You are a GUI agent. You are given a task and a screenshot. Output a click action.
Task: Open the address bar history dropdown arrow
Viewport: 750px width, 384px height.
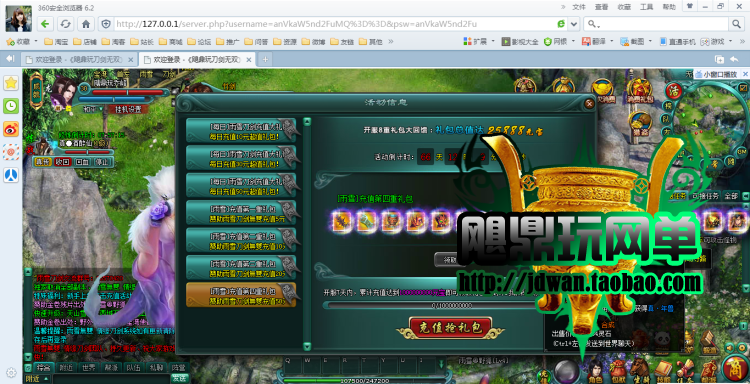coord(574,24)
